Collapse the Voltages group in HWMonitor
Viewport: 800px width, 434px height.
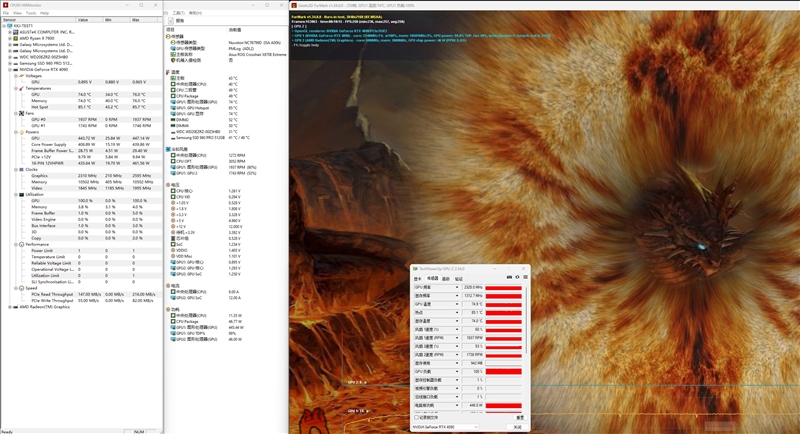tap(16, 75)
